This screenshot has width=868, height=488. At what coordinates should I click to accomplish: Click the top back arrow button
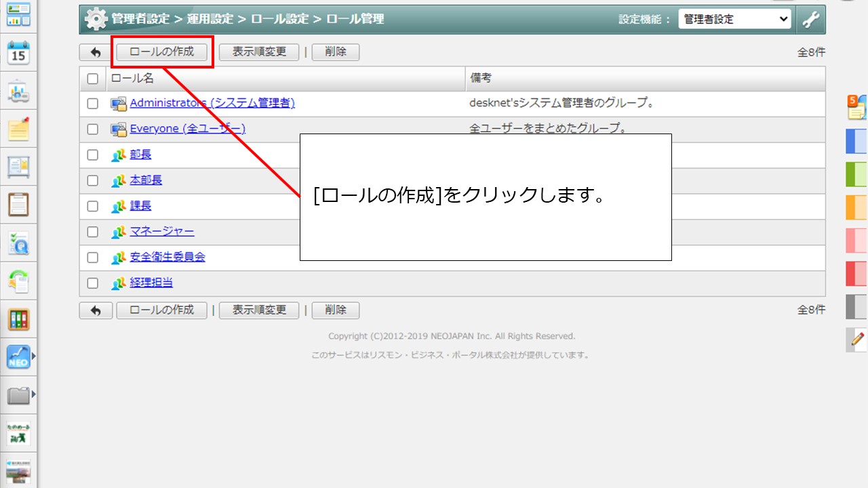click(x=96, y=52)
